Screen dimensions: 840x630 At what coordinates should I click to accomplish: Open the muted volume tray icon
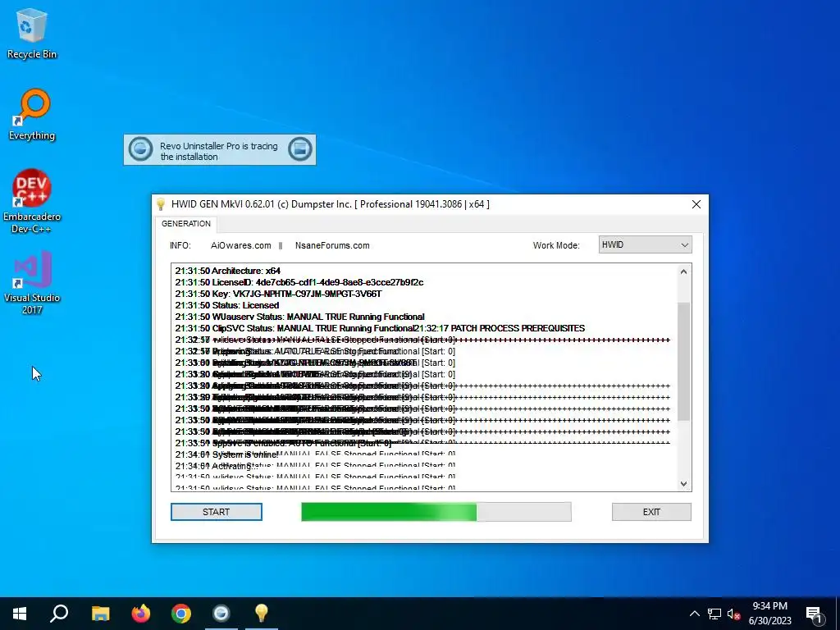(733, 614)
